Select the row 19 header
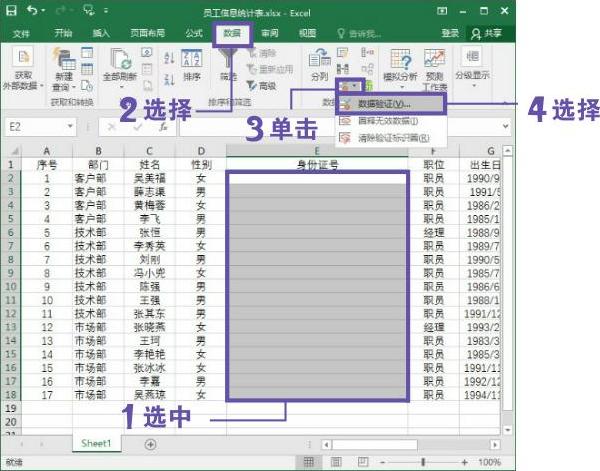600x471 pixels. (x=11, y=408)
